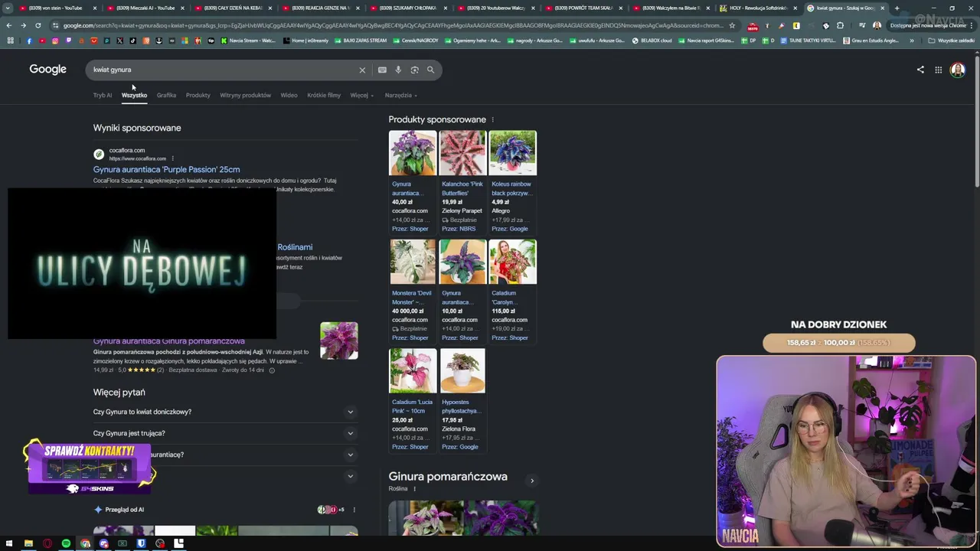Open the Narzędzia tools dropdown
Image resolution: width=980 pixels, height=551 pixels.
[x=400, y=96]
